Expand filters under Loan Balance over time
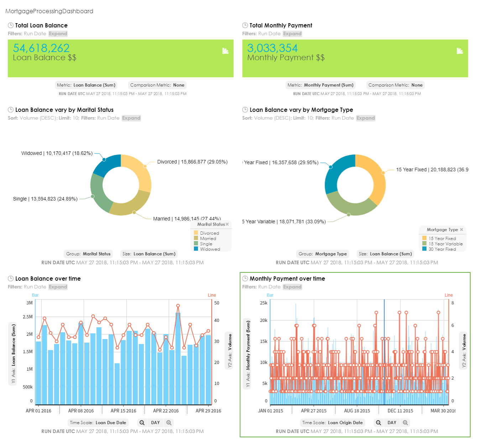482x448 pixels. tap(58, 287)
